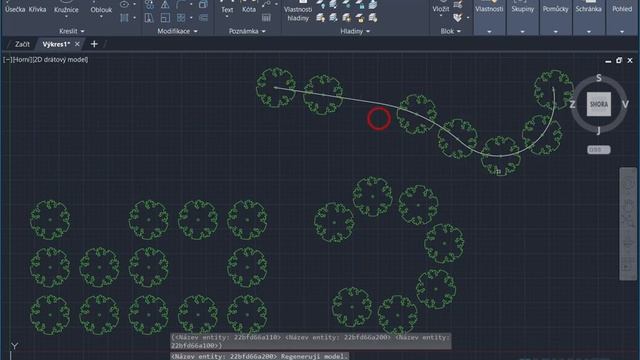Screen dimensions: 640x360
Task: Unlock layer using the open padlock icon
Action: [x=360, y=18]
